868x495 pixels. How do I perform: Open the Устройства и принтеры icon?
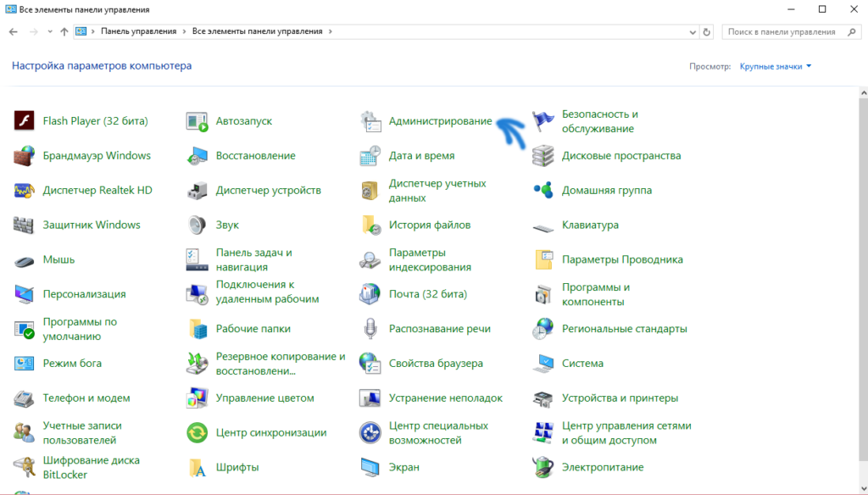[x=543, y=398]
